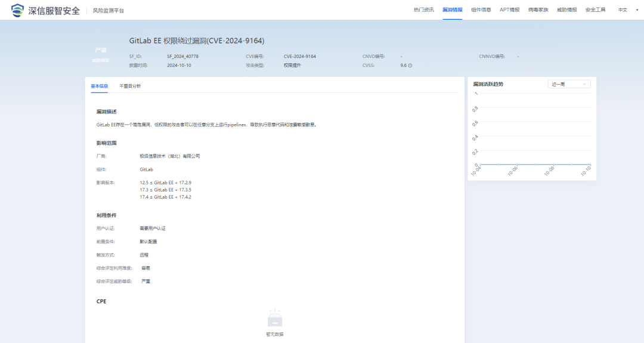Select the 漏洞情报 navigation item
The image size is (644, 343).
click(x=452, y=10)
